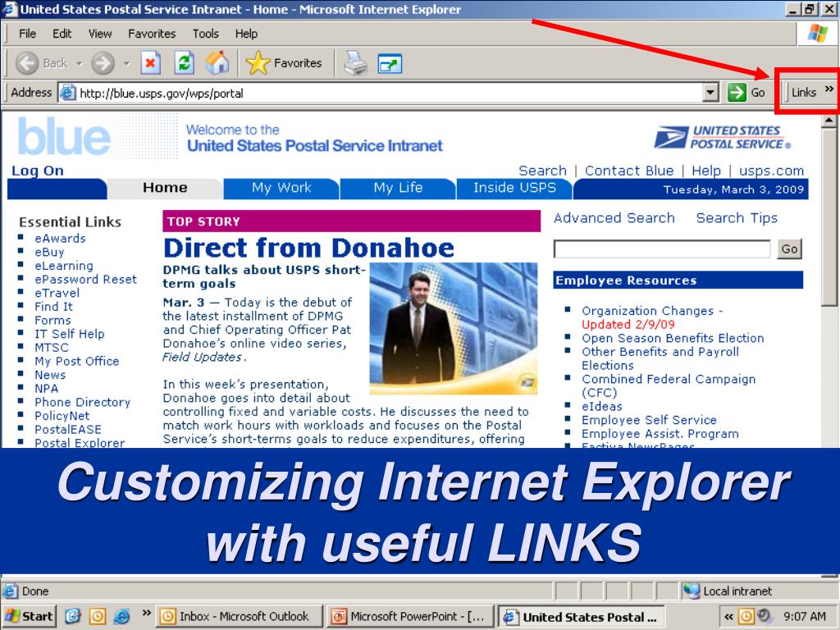Open the View menu
The height and width of the screenshot is (630, 840).
pos(100,34)
